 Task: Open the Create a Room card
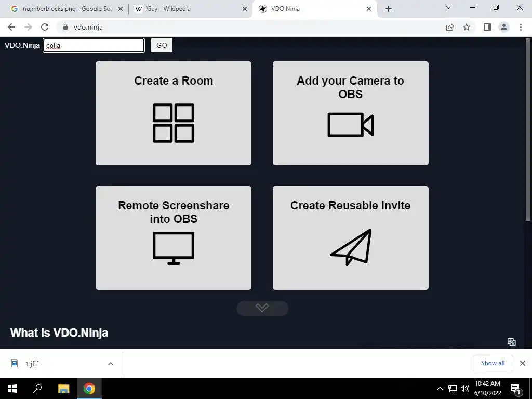coord(174,113)
